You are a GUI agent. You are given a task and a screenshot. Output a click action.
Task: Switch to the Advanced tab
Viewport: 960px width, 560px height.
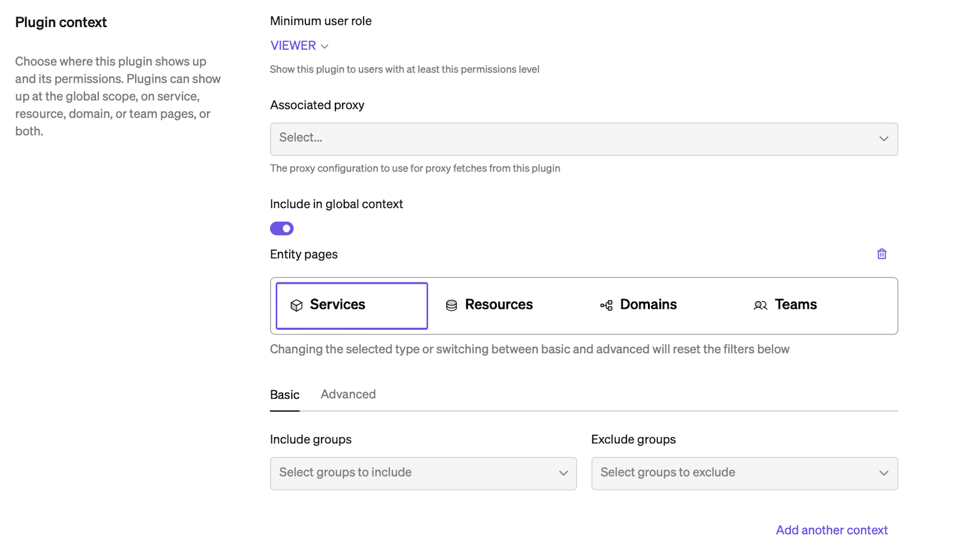[x=348, y=395]
